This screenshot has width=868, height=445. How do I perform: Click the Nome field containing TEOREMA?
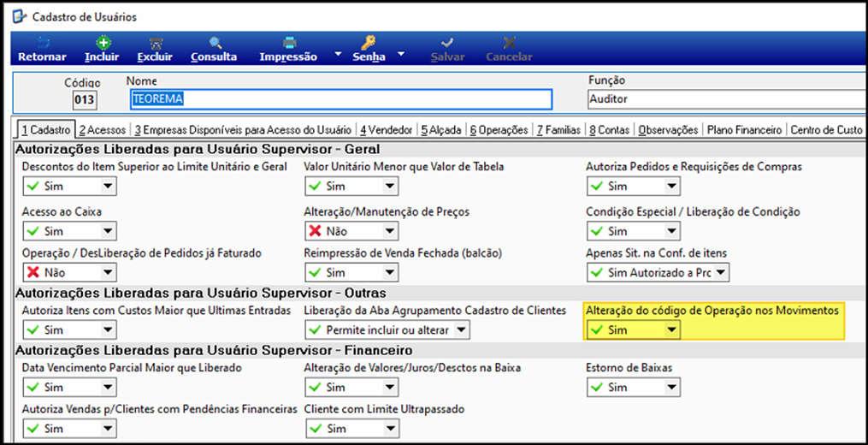(340, 99)
